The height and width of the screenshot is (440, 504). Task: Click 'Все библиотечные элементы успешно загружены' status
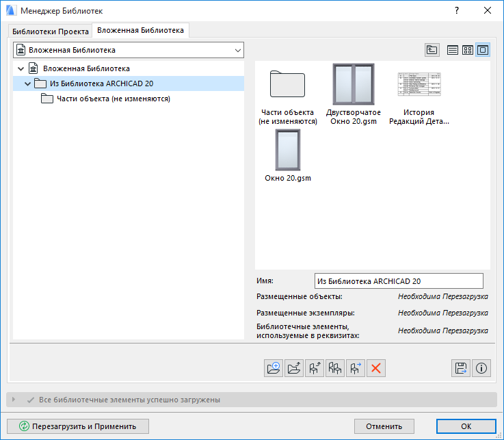[x=129, y=400]
